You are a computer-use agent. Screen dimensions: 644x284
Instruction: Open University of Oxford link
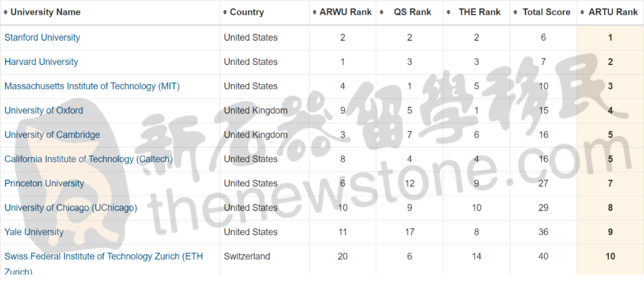(44, 110)
